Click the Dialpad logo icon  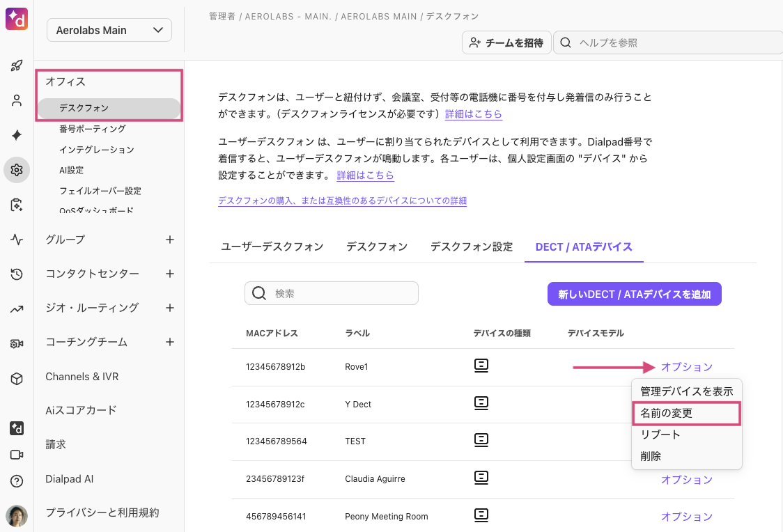coord(17,19)
